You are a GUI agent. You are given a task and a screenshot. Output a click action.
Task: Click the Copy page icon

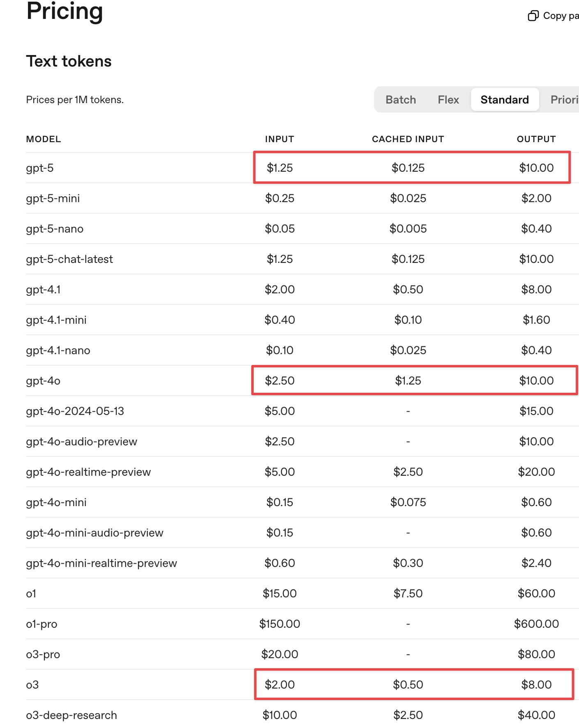tap(533, 16)
